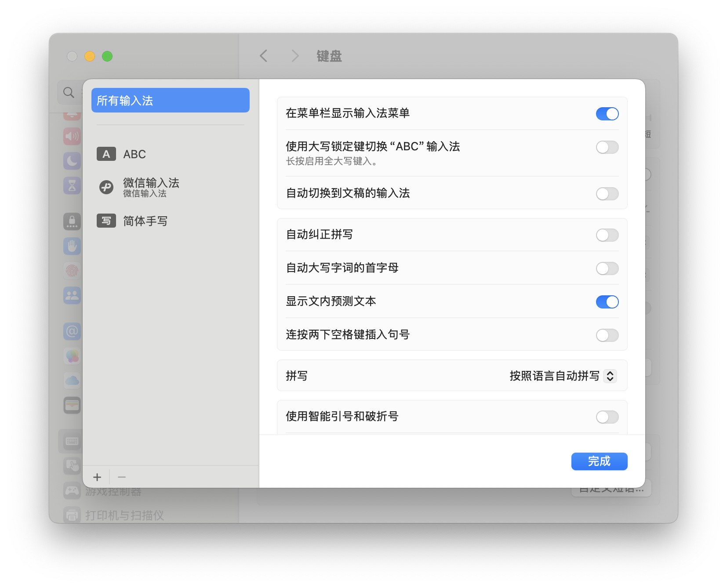Click the forward navigation arrow
This screenshot has width=727, height=588.
pos(294,56)
